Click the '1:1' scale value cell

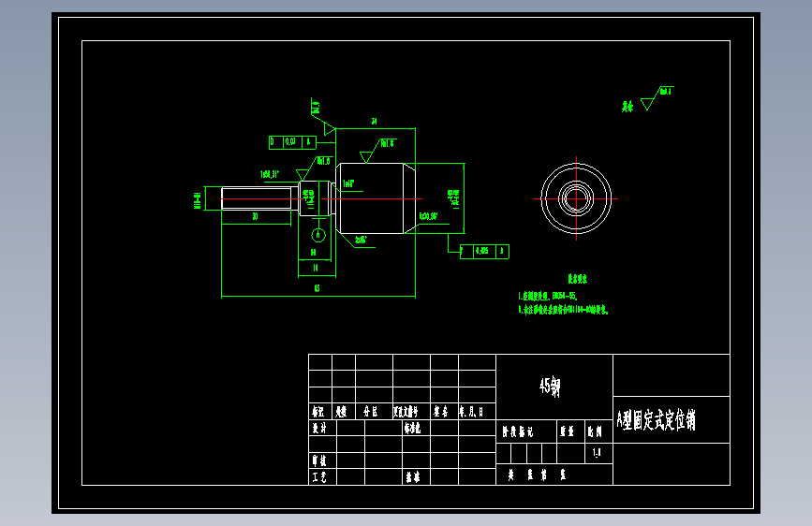[x=597, y=453]
